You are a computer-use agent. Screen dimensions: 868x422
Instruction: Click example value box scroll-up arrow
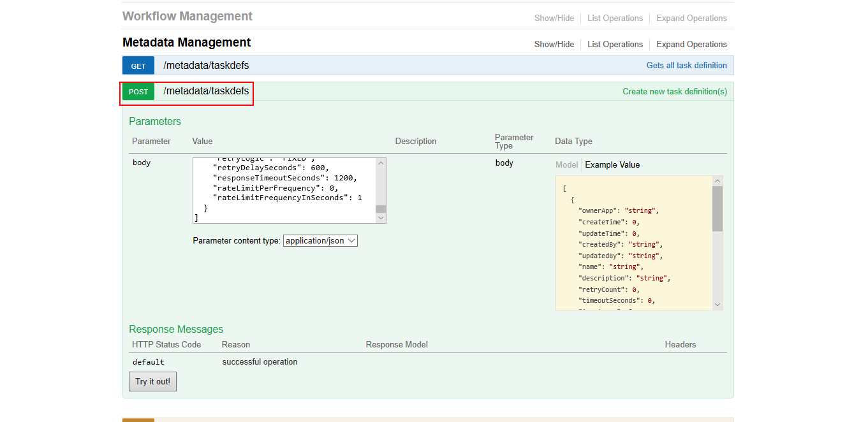717,181
